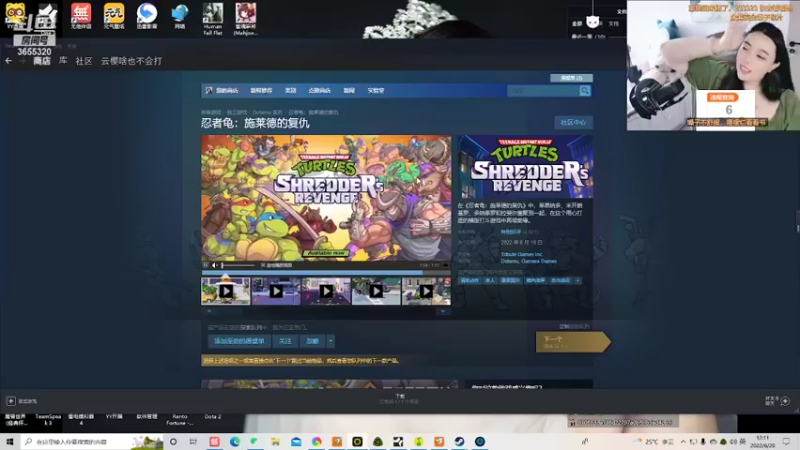Open the 雀魂麻将 Mahjong desktop icon
Image resolution: width=800 pixels, height=450 pixels.
coord(245,19)
